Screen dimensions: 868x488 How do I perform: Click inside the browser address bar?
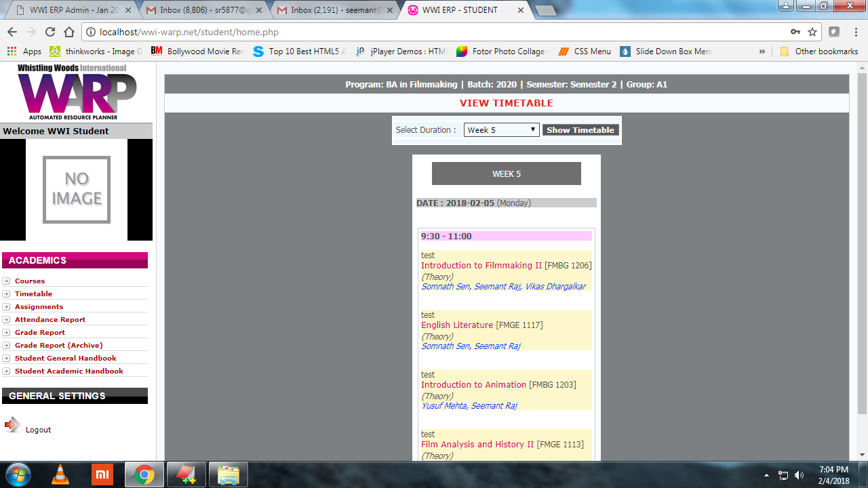(407, 31)
